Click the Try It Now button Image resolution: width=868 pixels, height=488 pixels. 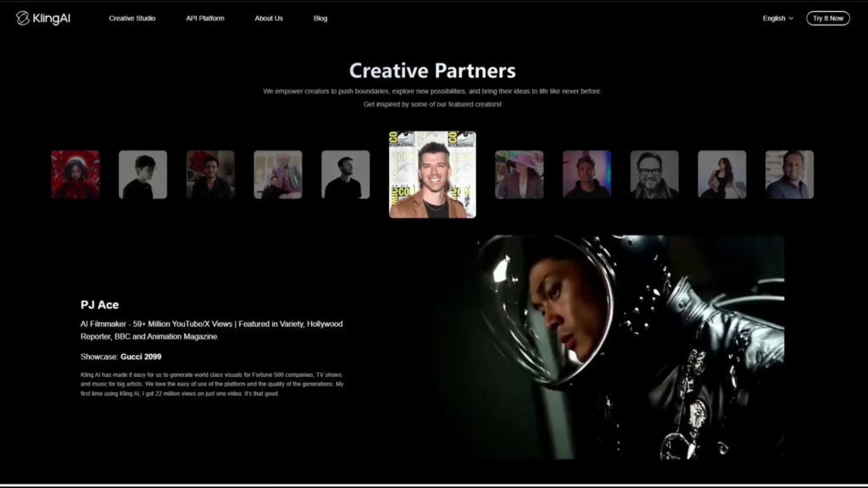click(827, 19)
